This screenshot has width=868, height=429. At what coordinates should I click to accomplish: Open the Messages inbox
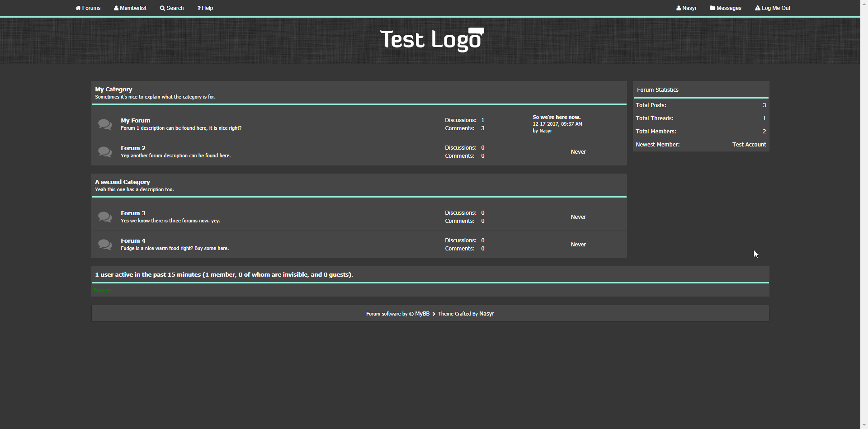[x=726, y=8]
